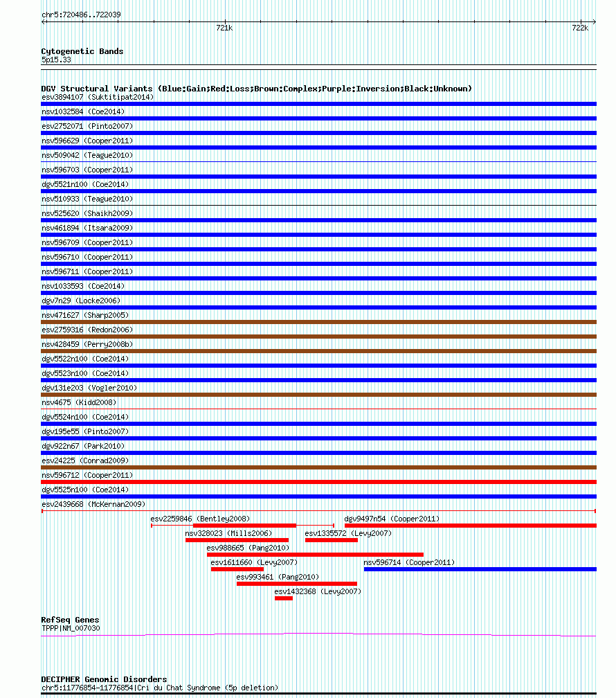Click dgv7n29 (Locke2006) entry
Viewport: 616px width, 698px height.
pos(81,301)
